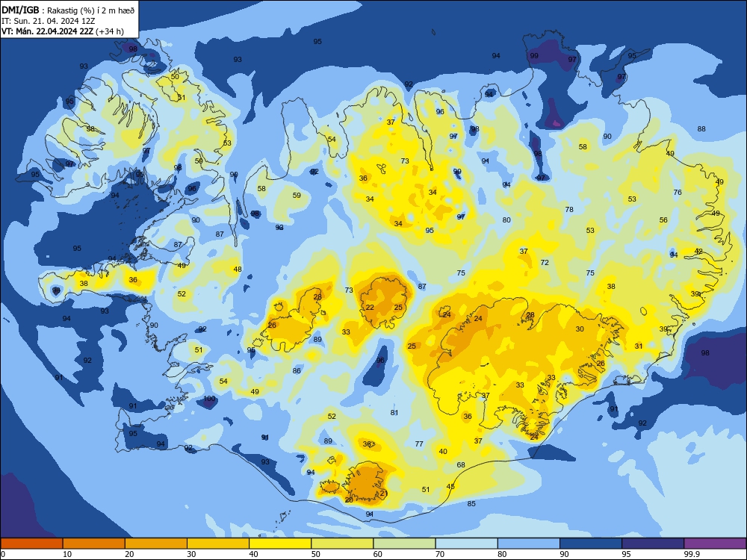747x560 pixels.
Task: Click the 70–80 pale blue legend swatch
Action: (x=466, y=544)
